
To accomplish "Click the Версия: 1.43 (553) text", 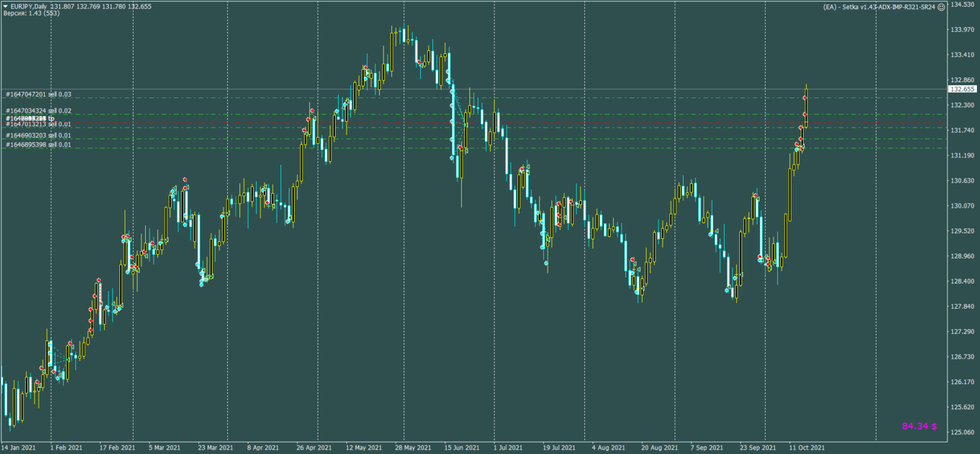I will coord(32,14).
